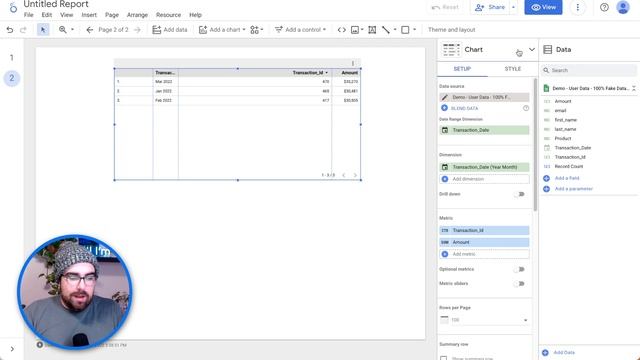
Task: Select the rectangle shape tool
Action: [x=405, y=30]
